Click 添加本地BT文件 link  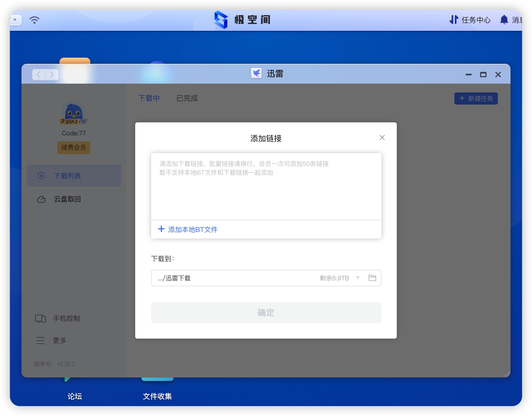(192, 229)
